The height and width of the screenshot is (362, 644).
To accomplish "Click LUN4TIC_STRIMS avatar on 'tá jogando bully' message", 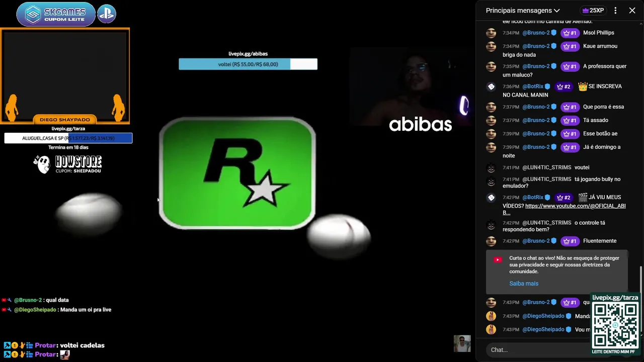I will point(491,181).
